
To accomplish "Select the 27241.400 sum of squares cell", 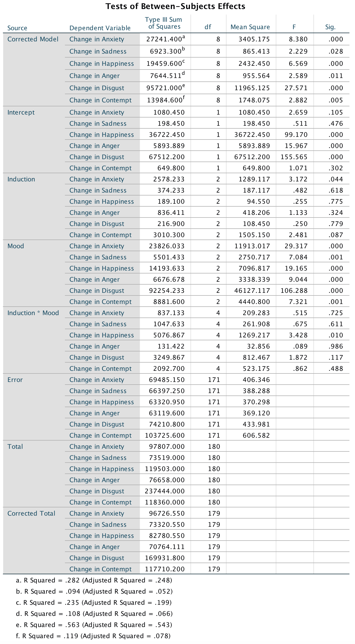I will [x=164, y=39].
